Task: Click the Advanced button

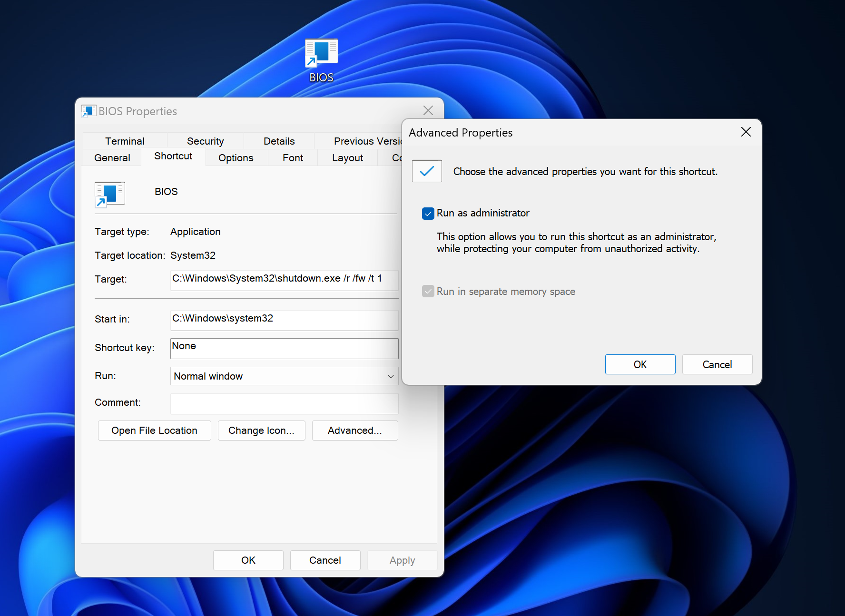Action: [355, 430]
